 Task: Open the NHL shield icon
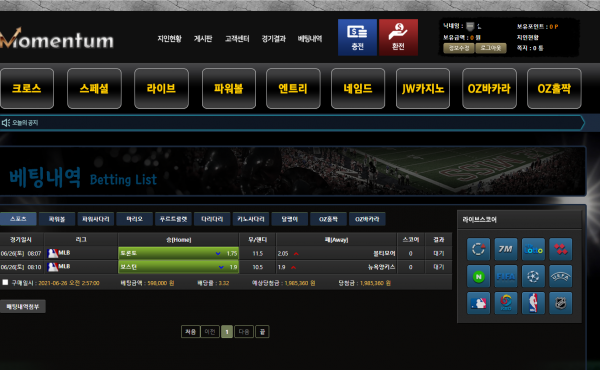click(561, 303)
